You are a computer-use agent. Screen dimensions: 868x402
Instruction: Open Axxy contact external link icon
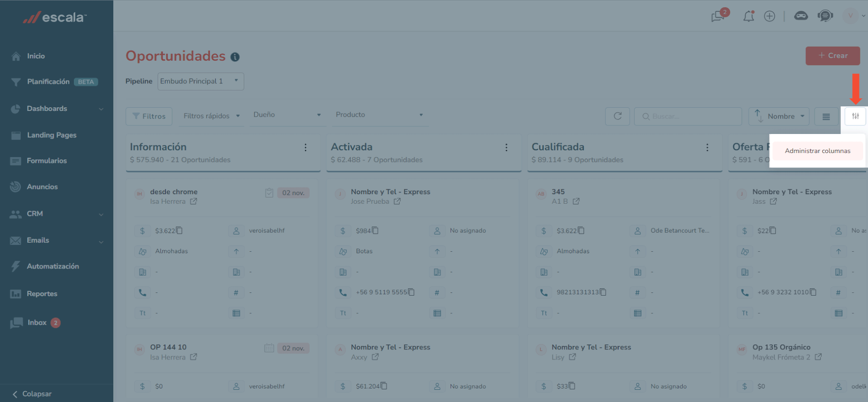coord(375,357)
